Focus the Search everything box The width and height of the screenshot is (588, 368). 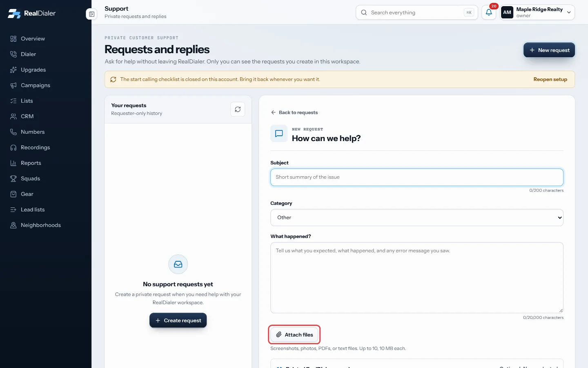click(x=417, y=12)
